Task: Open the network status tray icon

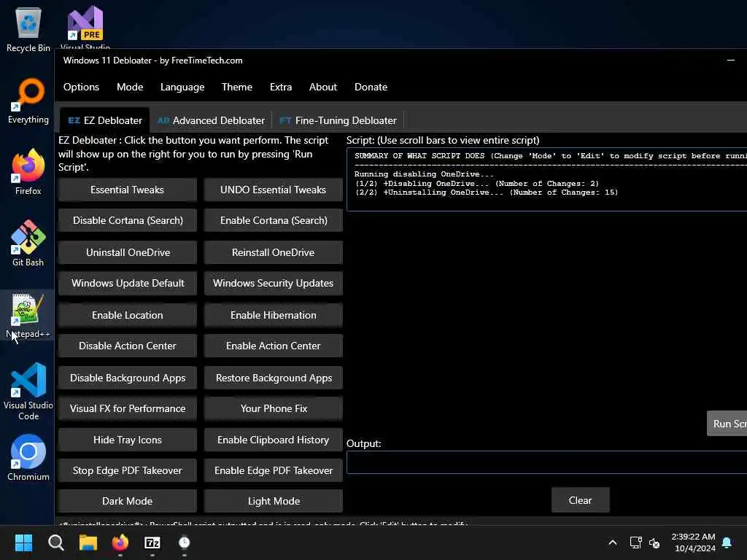Action: click(x=635, y=542)
